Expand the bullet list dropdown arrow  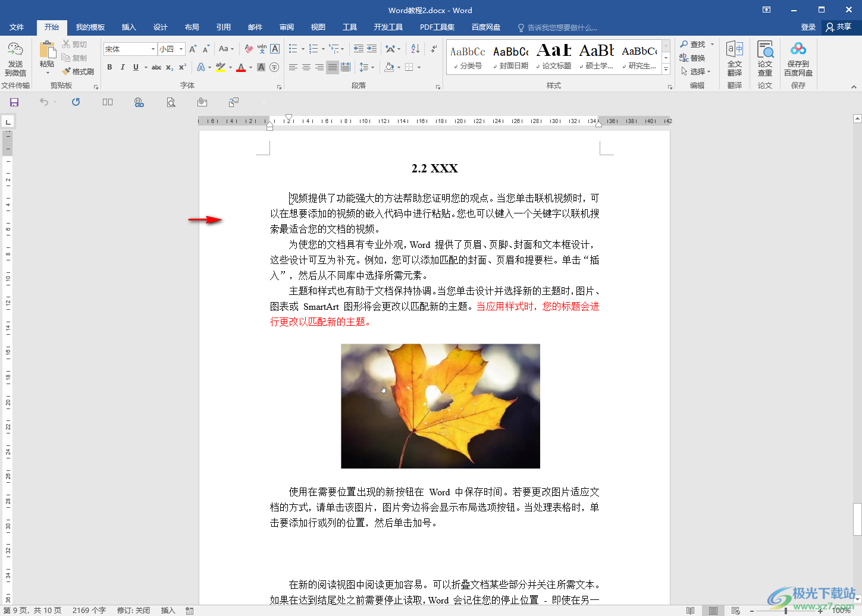click(303, 49)
